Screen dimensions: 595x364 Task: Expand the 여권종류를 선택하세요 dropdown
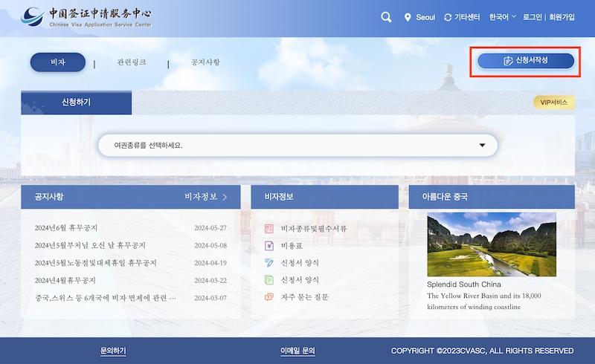pyautogui.click(x=298, y=145)
